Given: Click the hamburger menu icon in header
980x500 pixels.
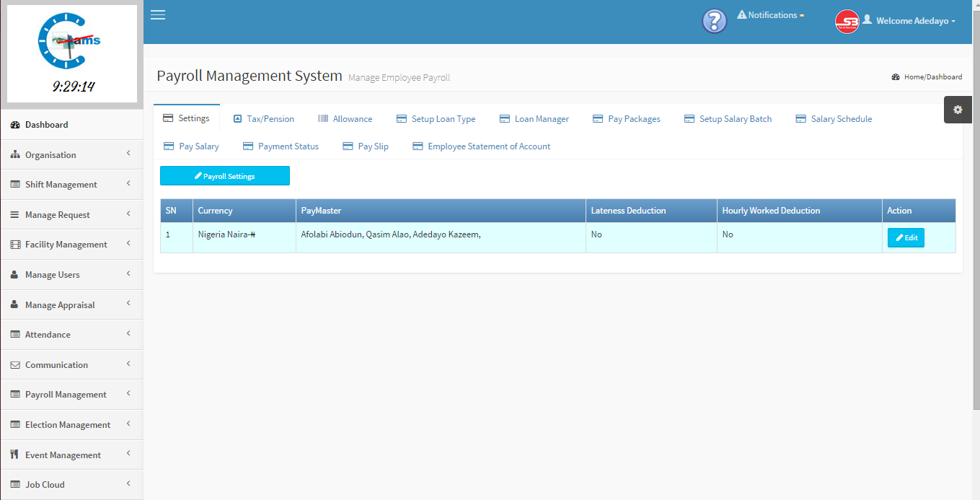Looking at the screenshot, I should [158, 15].
